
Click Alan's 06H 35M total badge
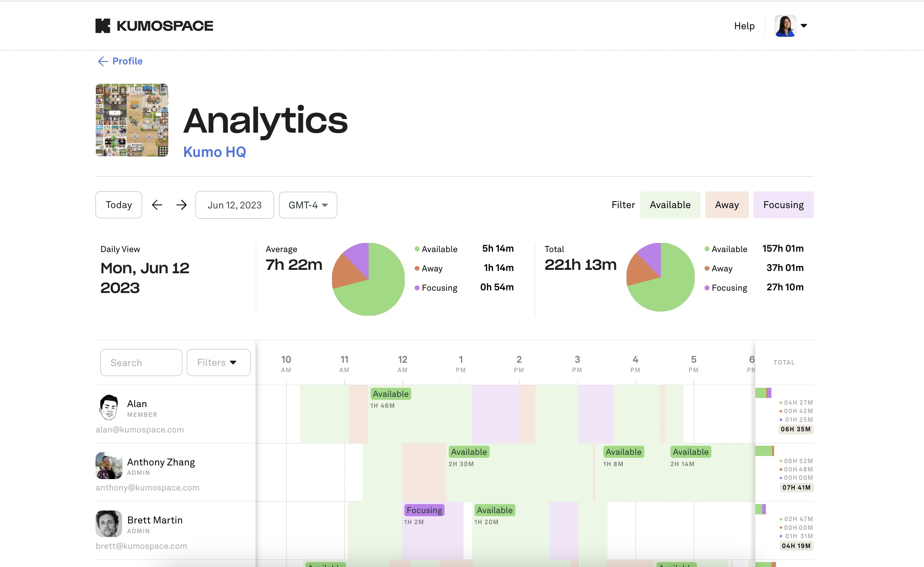[796, 429]
